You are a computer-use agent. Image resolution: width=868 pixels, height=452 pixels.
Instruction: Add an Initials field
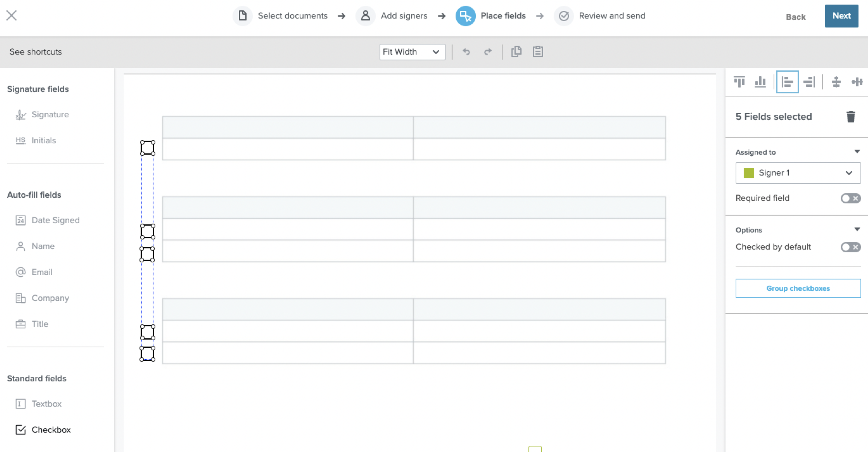(36, 140)
